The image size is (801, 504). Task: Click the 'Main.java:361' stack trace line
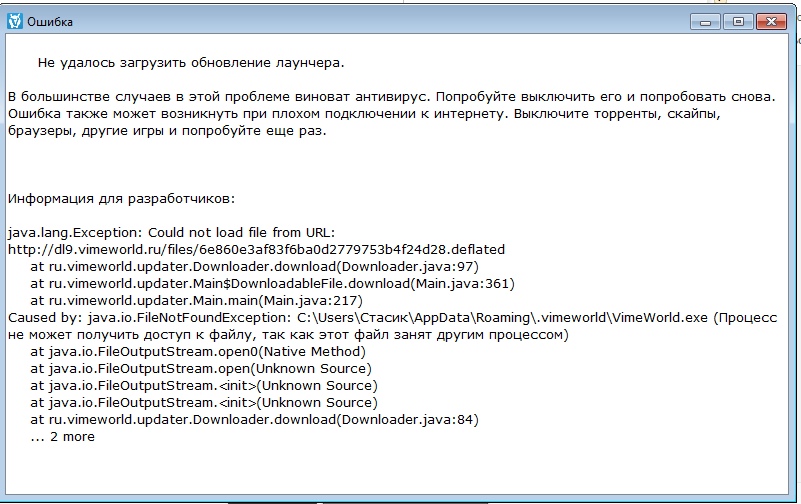272,283
